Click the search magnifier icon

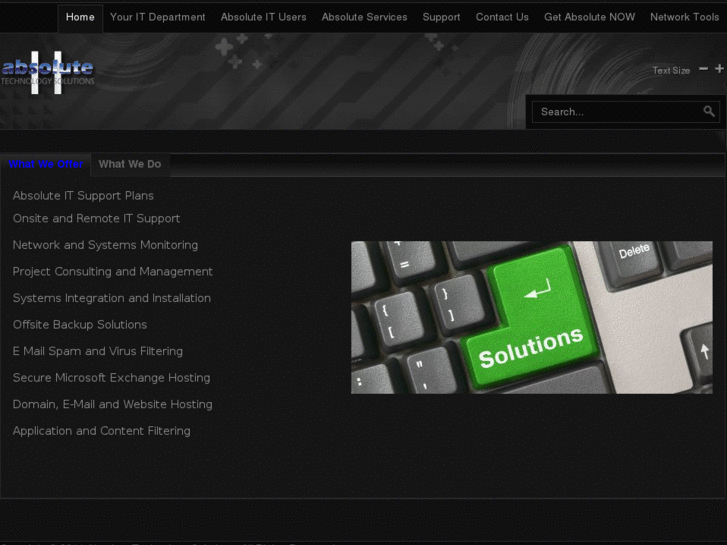[708, 111]
